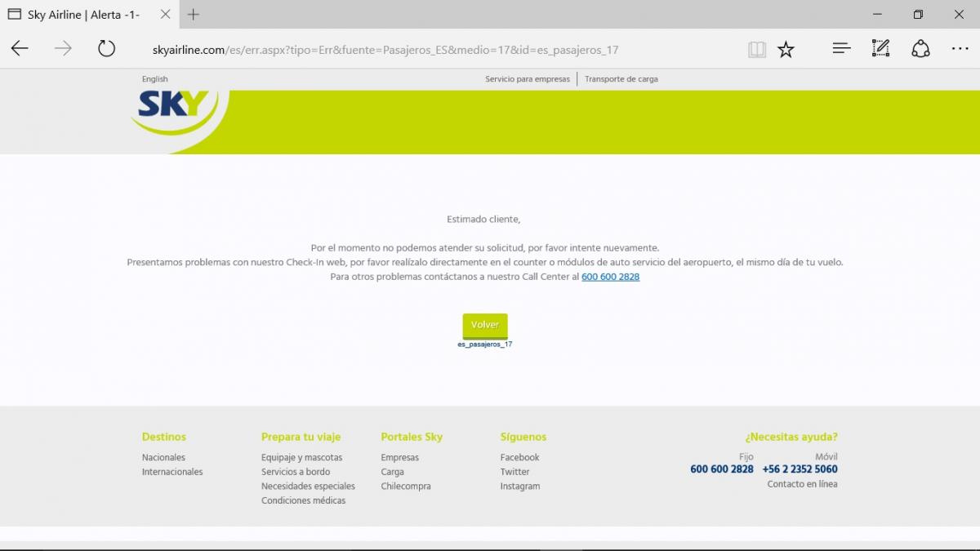980x551 pixels.
Task: Click Contacto en línea link
Action: click(802, 484)
